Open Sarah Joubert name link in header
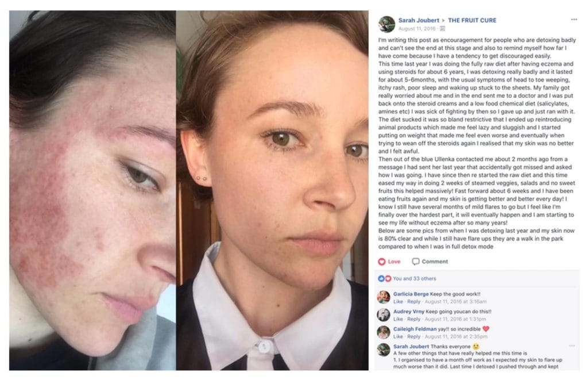588x380 pixels. click(x=419, y=20)
